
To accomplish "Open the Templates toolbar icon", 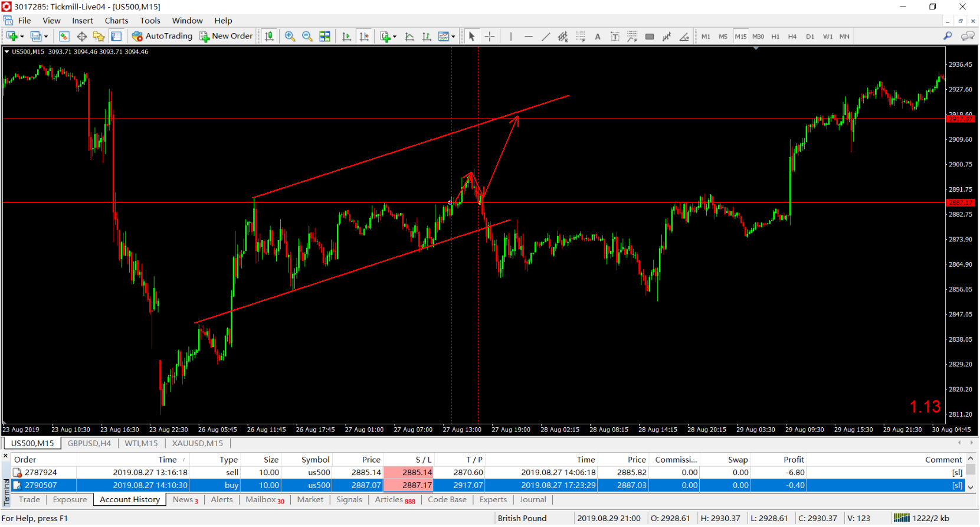I will tap(444, 37).
